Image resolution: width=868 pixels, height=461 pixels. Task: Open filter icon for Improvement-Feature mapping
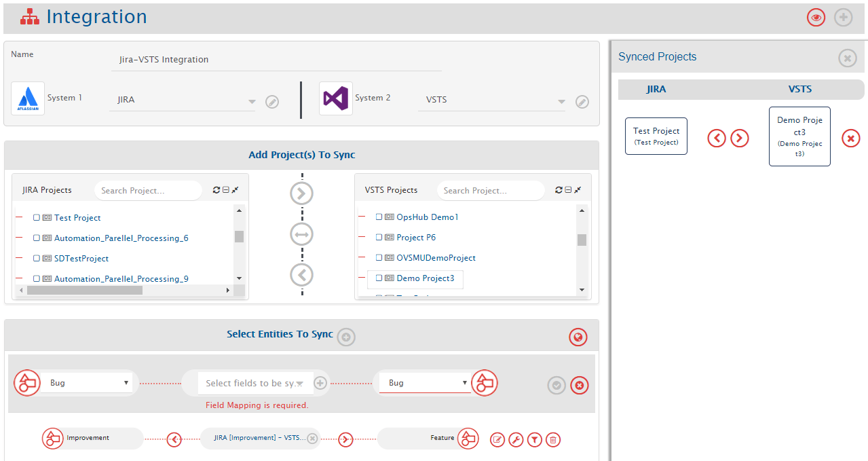535,440
